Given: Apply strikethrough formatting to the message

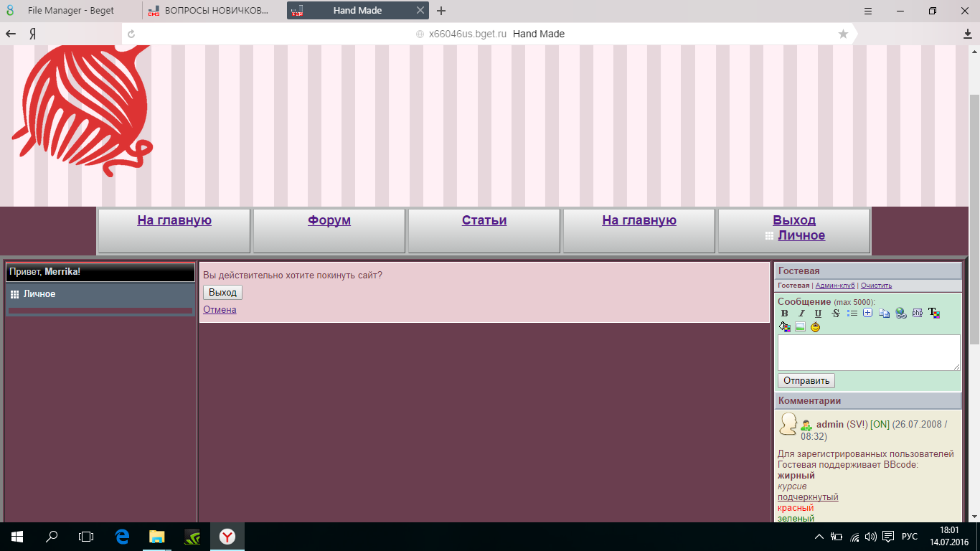Looking at the screenshot, I should pos(836,314).
